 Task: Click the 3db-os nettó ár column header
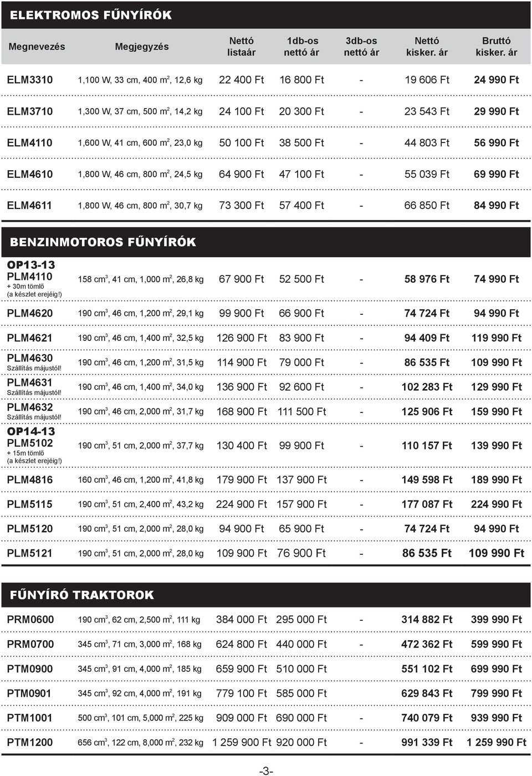[361, 47]
